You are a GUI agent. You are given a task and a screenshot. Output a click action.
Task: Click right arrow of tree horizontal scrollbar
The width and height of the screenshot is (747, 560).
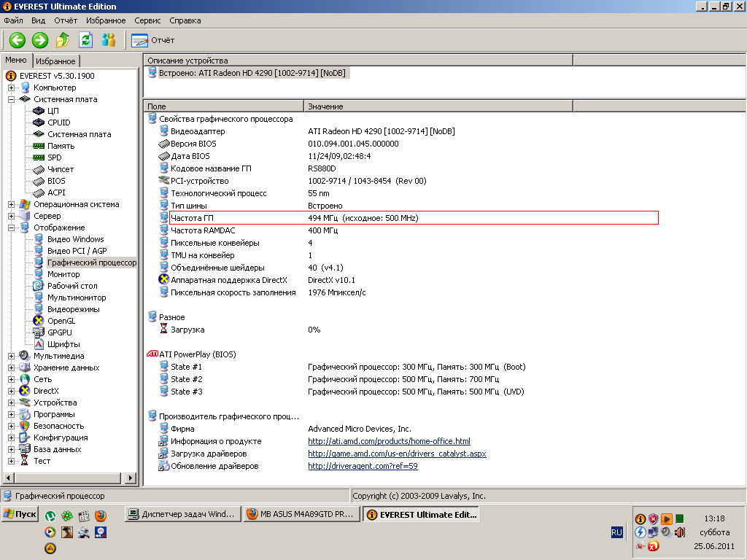[x=131, y=478]
